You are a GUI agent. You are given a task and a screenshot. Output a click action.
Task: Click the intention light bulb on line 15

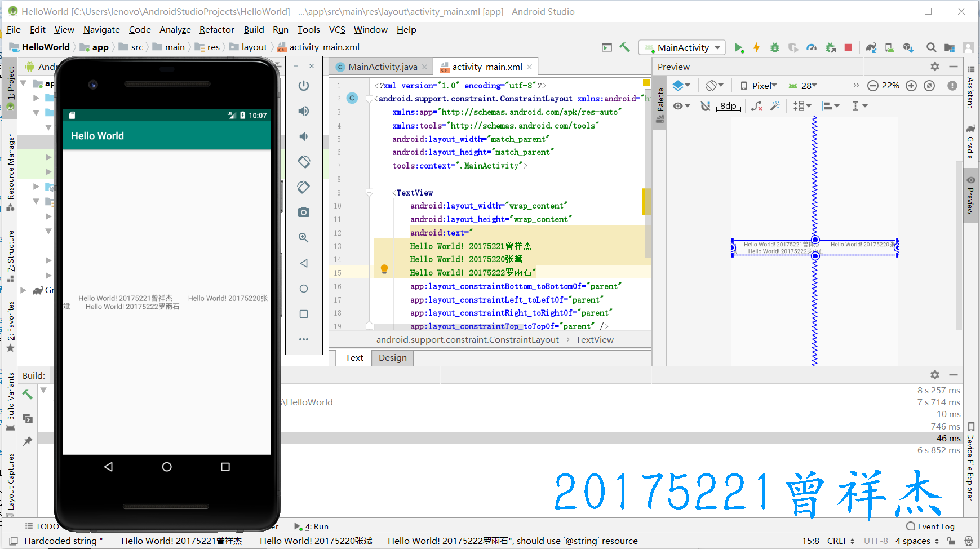[x=384, y=269]
